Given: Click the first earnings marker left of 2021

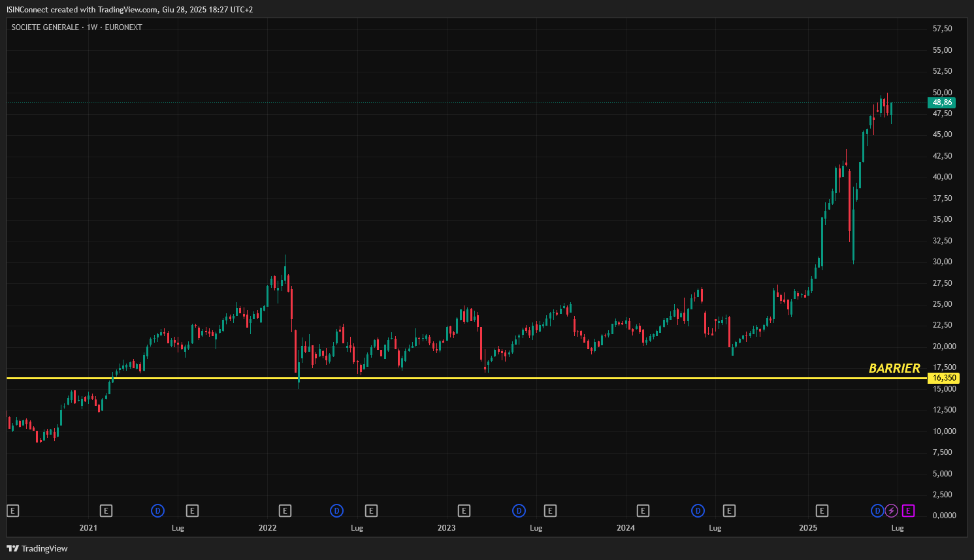Looking at the screenshot, I should click(12, 511).
